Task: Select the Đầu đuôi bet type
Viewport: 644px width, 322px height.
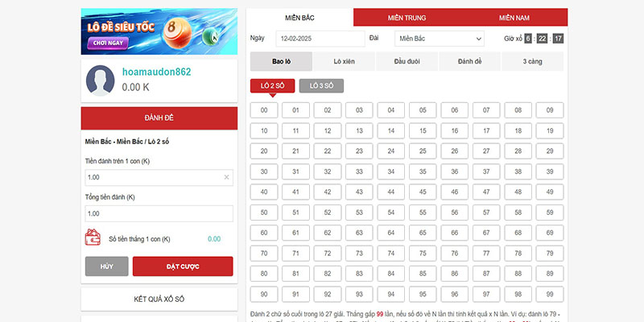Action: [407, 61]
